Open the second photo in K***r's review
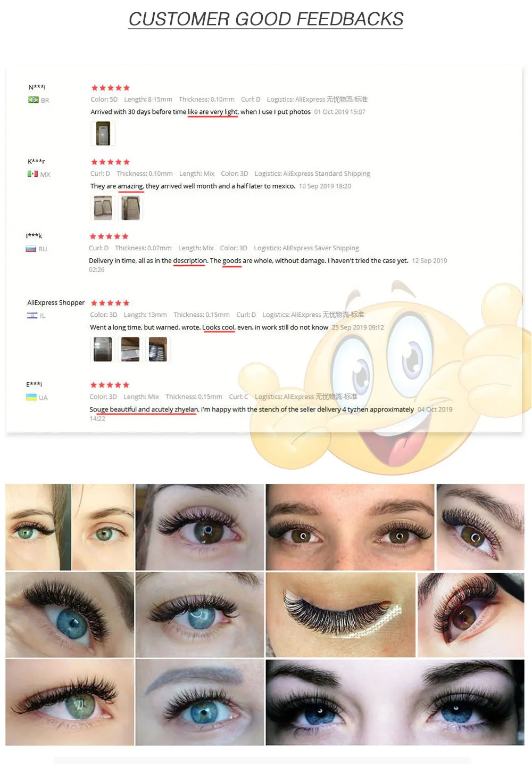Viewport: 532px width, 764px height. tap(130, 208)
